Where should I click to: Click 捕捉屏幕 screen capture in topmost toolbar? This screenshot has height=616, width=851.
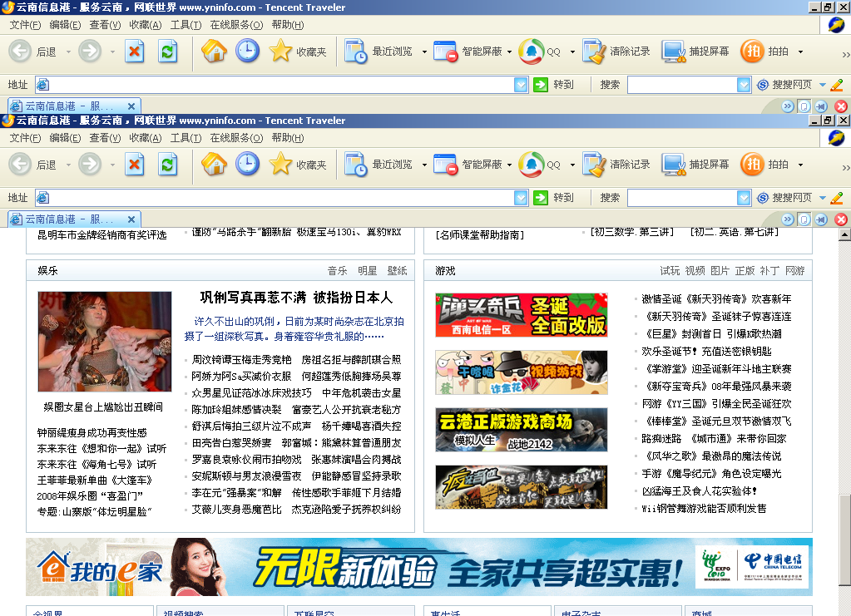click(x=674, y=52)
